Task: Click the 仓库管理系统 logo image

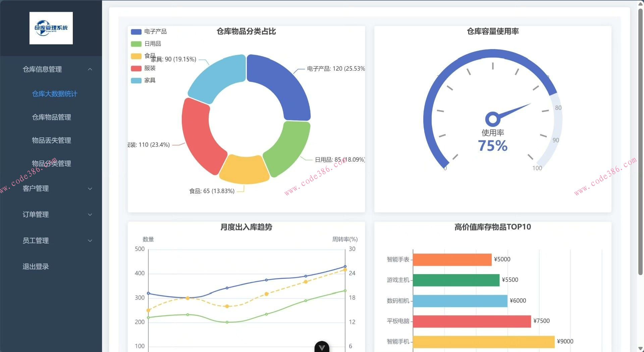Action: point(51,28)
